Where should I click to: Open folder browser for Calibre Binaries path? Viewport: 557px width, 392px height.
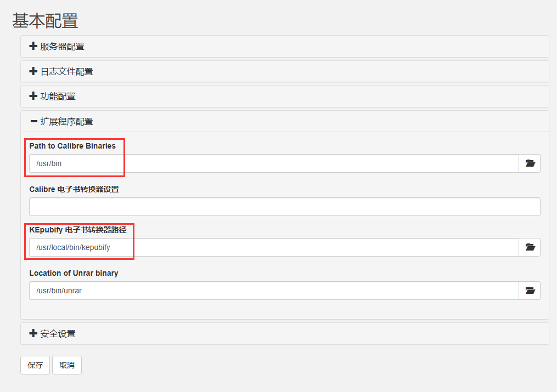pyautogui.click(x=530, y=163)
